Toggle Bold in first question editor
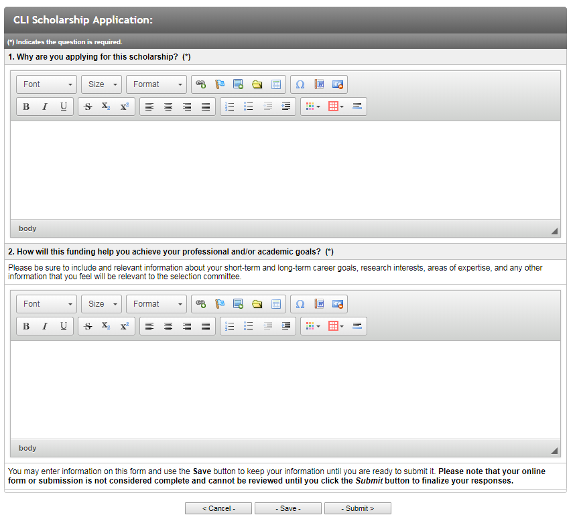The width and height of the screenshot is (575, 521). [x=26, y=107]
